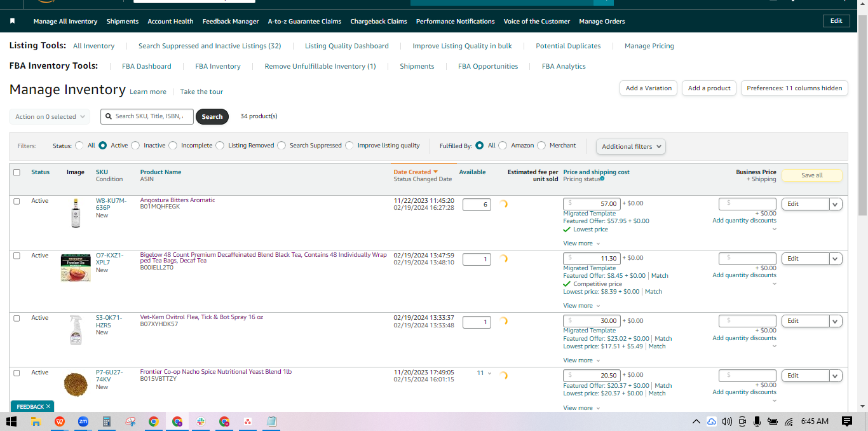This screenshot has width=868, height=431.
Task: Open the Additional filters dropdown
Action: (x=631, y=146)
